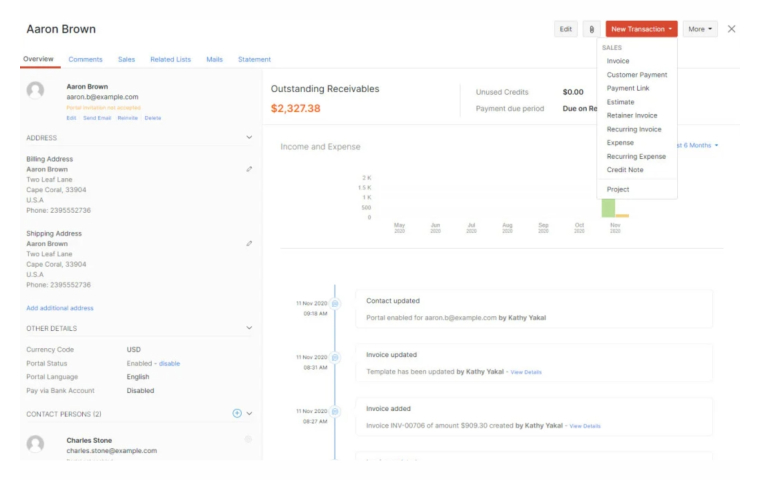
Task: Add a contact person with plus icon
Action: point(237,414)
